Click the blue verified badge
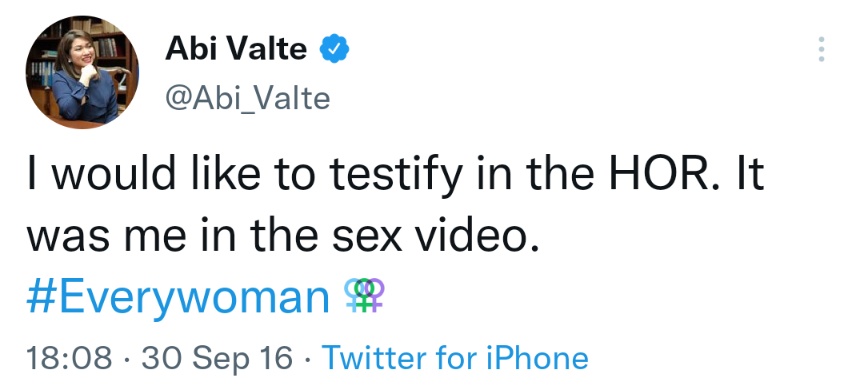The height and width of the screenshot is (391, 864). coord(334,49)
